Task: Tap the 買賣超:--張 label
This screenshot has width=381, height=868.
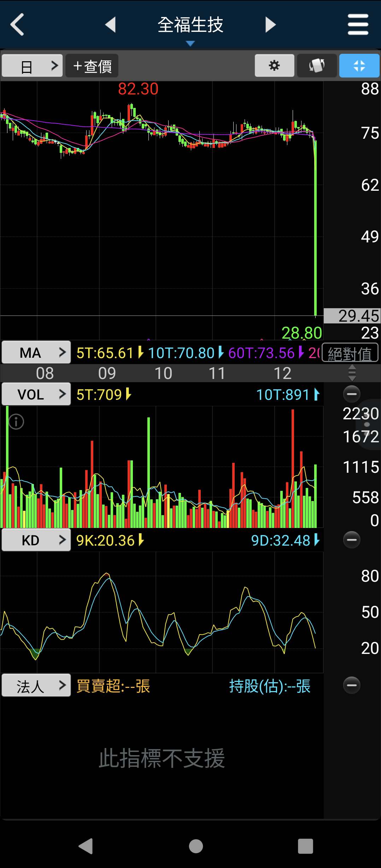Action: pos(113,686)
